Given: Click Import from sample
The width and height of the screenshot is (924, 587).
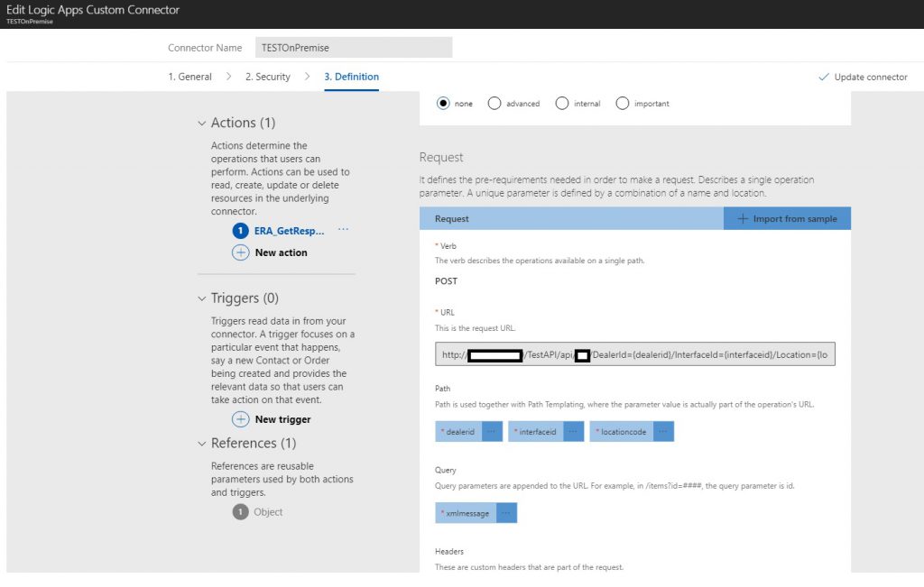Looking at the screenshot, I should (x=786, y=218).
